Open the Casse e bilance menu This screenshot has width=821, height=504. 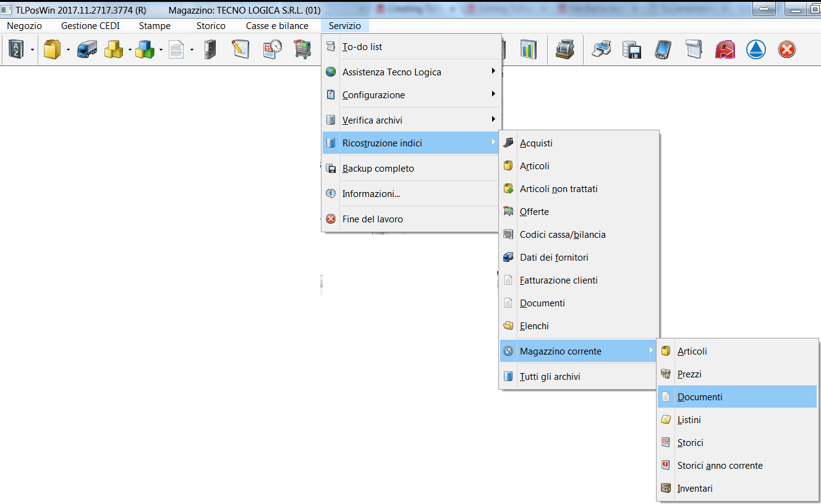(x=277, y=26)
